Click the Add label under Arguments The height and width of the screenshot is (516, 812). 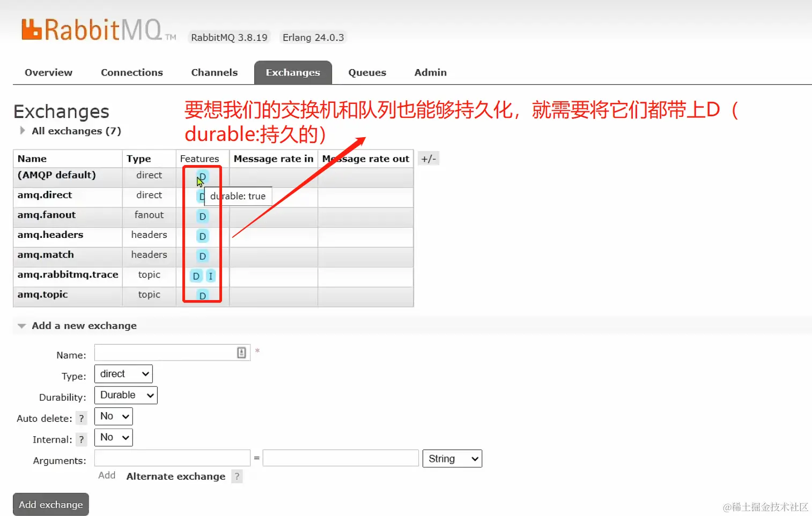point(107,475)
